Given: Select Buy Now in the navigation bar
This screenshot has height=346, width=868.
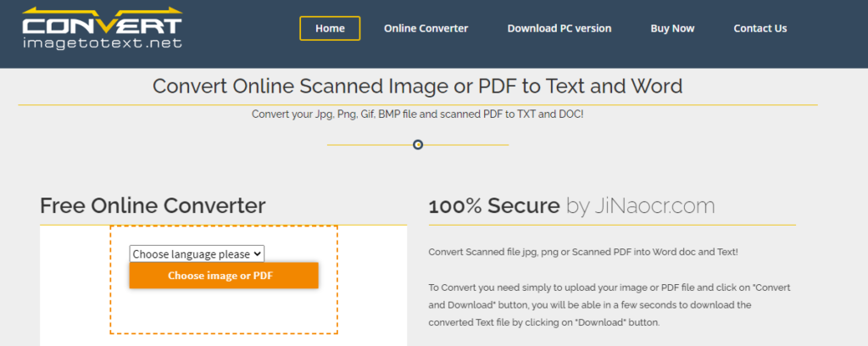Looking at the screenshot, I should 672,28.
